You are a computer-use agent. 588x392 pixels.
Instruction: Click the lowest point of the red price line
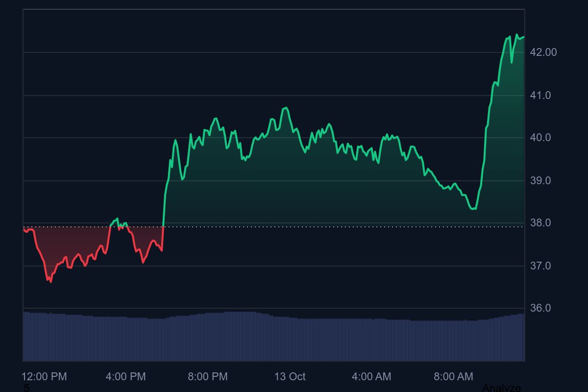50,282
